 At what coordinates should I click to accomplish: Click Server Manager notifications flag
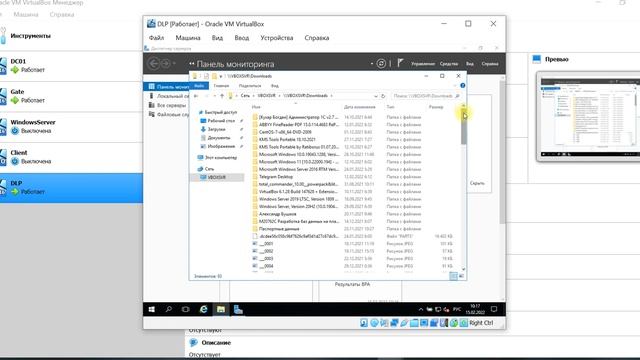(x=400, y=63)
